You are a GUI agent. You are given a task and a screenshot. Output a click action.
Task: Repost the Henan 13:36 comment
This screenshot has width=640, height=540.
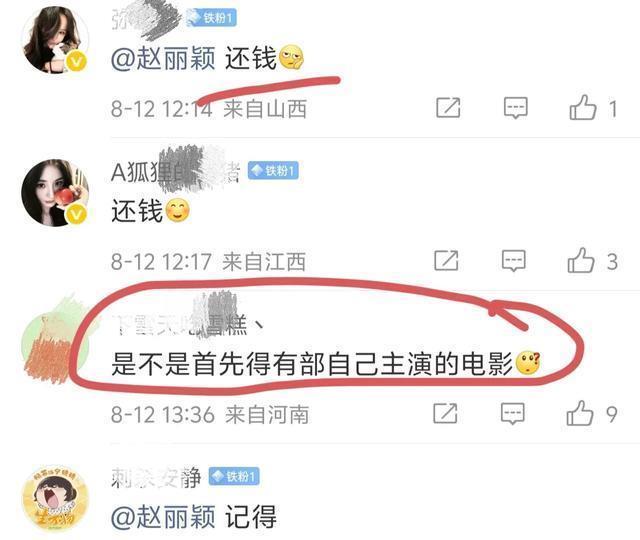pyautogui.click(x=445, y=413)
